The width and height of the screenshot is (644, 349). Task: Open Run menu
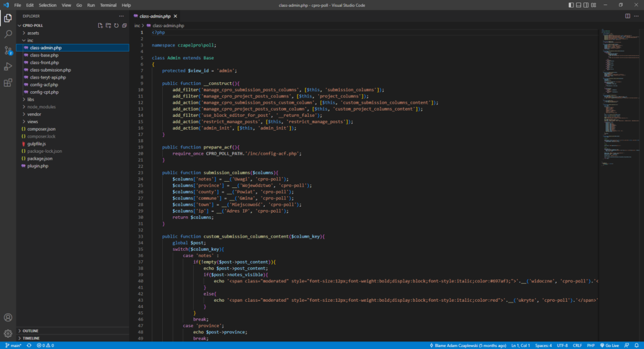pos(91,5)
